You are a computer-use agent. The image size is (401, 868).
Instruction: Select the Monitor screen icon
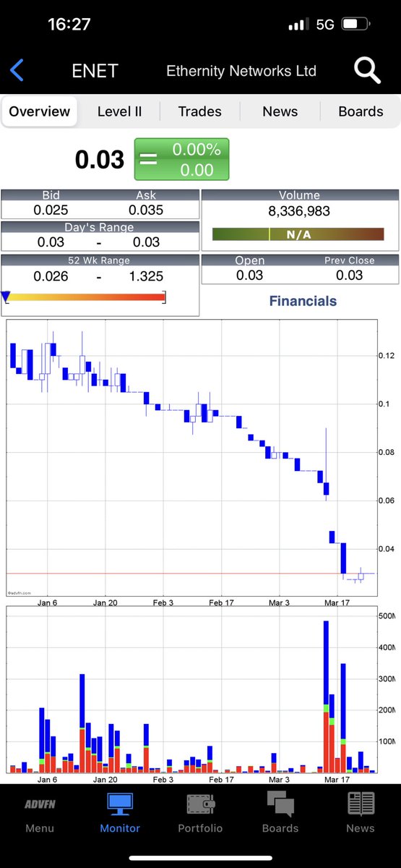120,804
